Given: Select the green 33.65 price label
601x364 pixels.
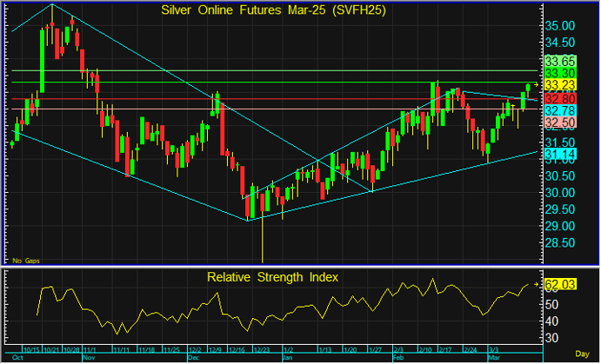Looking at the screenshot, I should click(x=559, y=62).
